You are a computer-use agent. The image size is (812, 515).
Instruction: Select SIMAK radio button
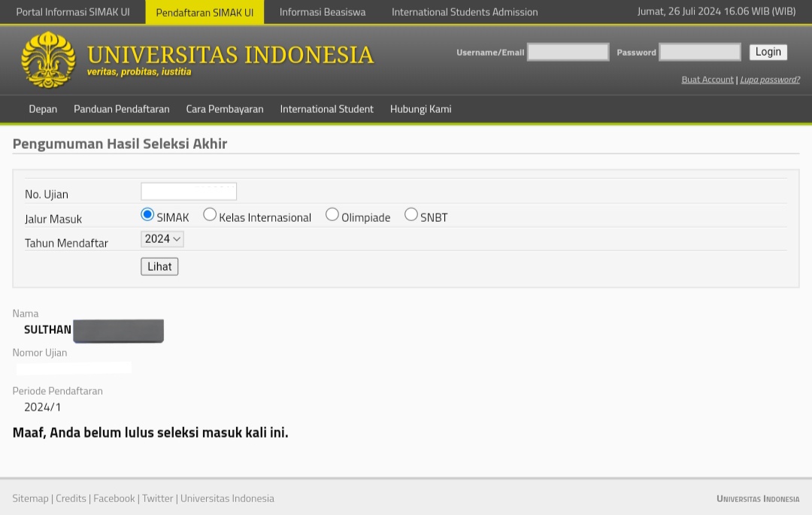(x=147, y=214)
